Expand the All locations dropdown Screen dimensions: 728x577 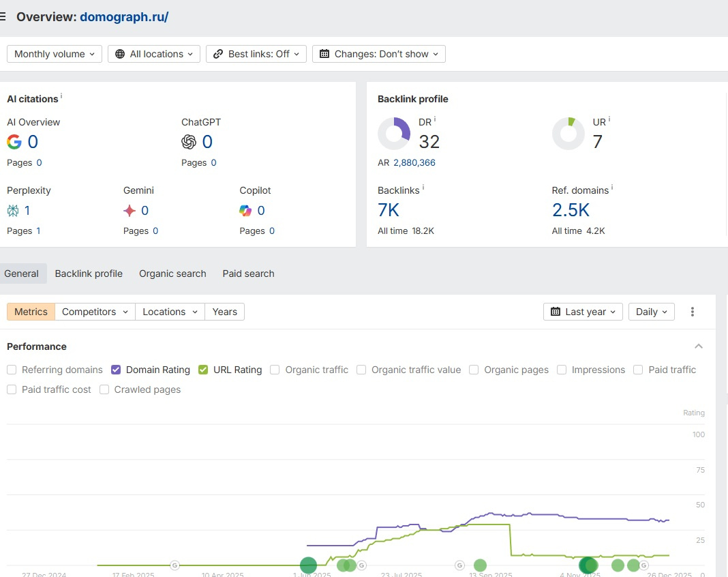[154, 54]
